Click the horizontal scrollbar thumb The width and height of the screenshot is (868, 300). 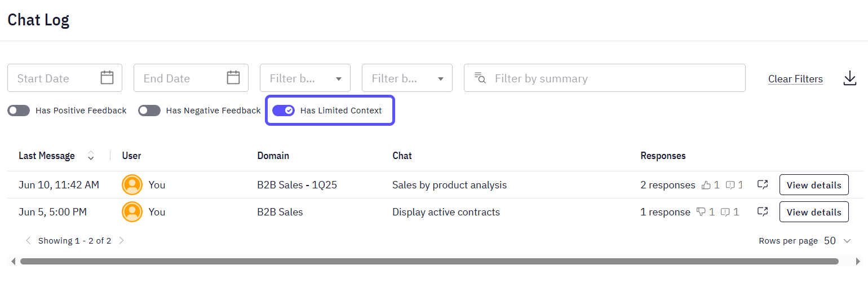click(429, 261)
